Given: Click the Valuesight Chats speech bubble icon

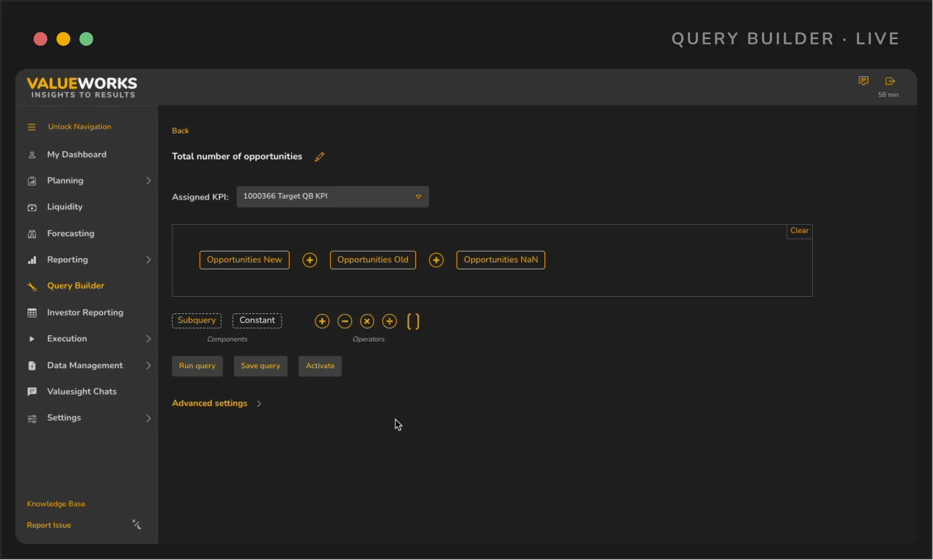Looking at the screenshot, I should click(32, 391).
